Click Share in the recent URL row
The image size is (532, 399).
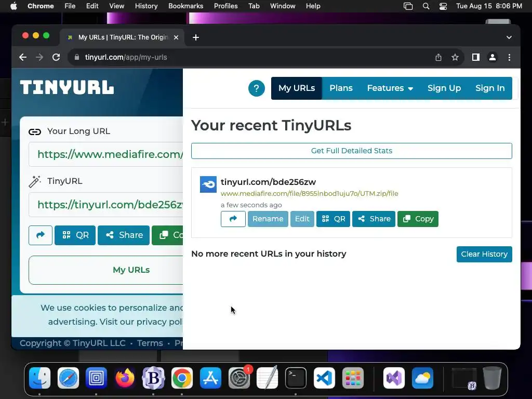pos(374,219)
